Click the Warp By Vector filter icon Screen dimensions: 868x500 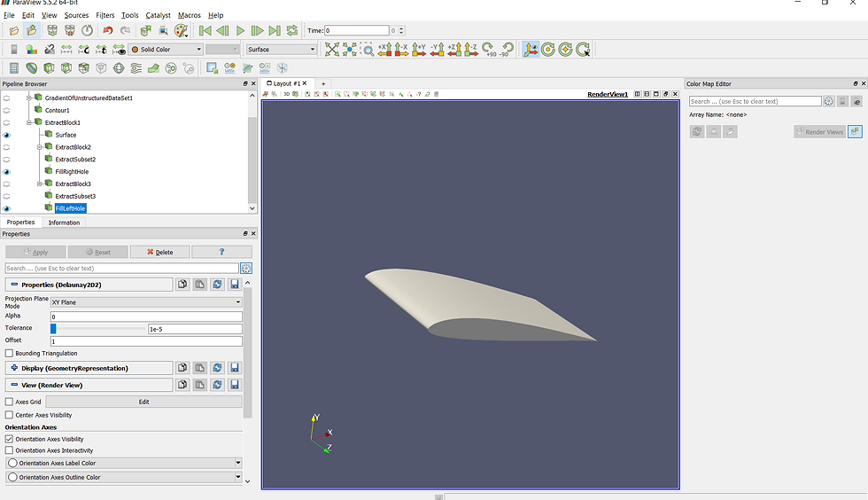click(x=153, y=67)
